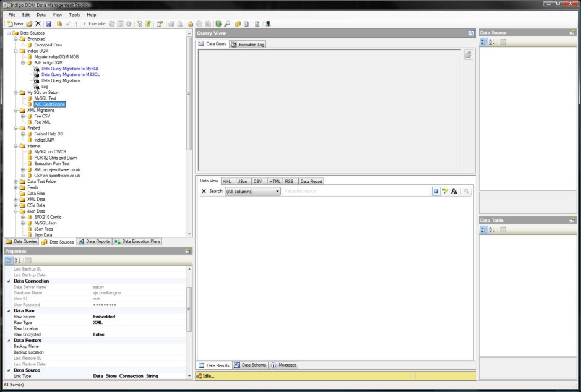Open the Data Schema tab at bottom
This screenshot has width=581, height=392.
click(251, 365)
